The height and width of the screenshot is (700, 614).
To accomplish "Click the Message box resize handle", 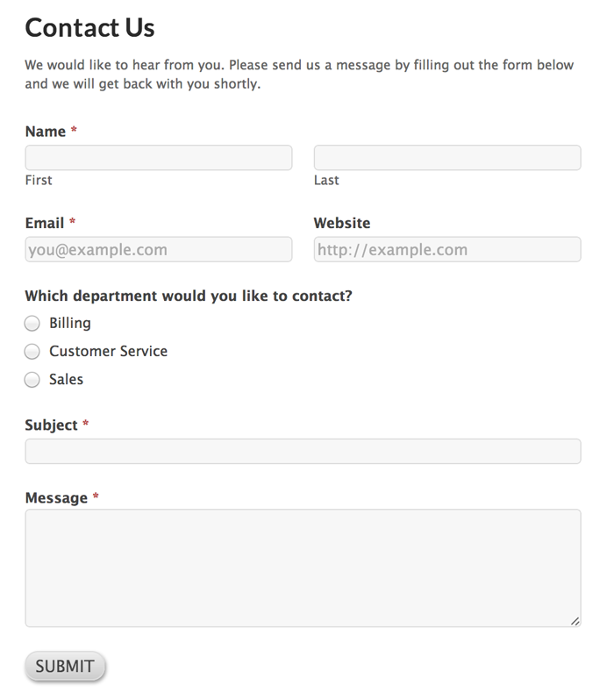I will [x=575, y=621].
